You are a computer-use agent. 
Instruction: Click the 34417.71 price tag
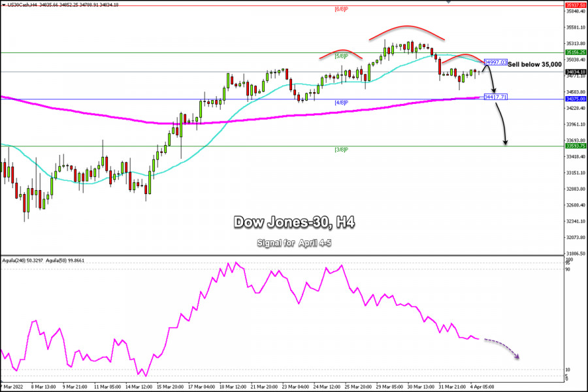(x=495, y=97)
